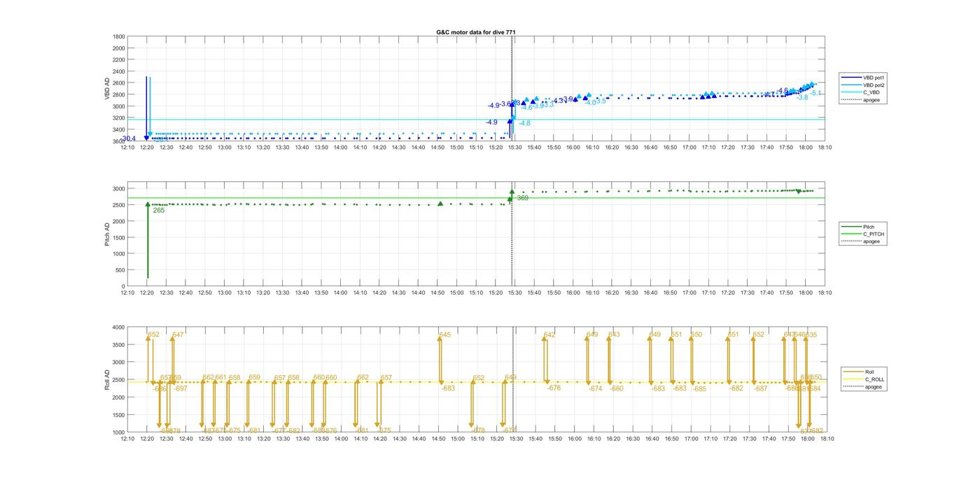
Task: Click the "642" roll label
Action: coord(549,335)
